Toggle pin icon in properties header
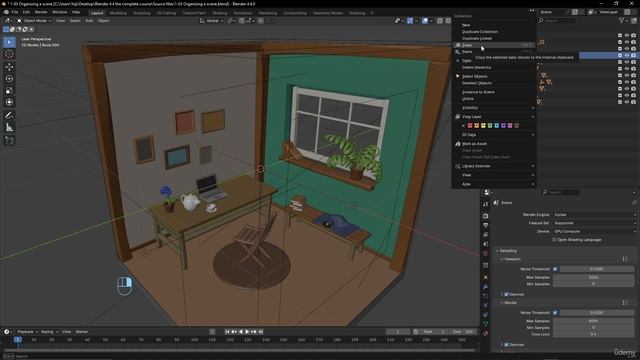The image size is (640, 360). [634, 202]
